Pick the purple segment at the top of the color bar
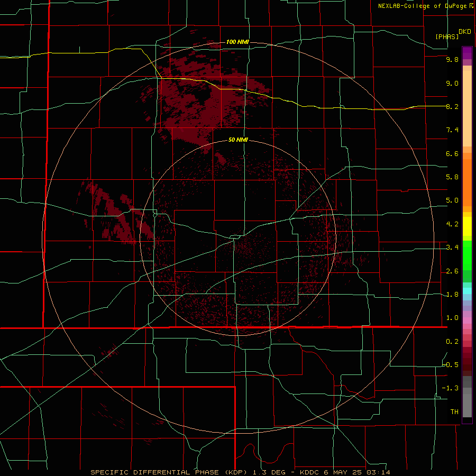The image size is (476, 476). (467, 53)
